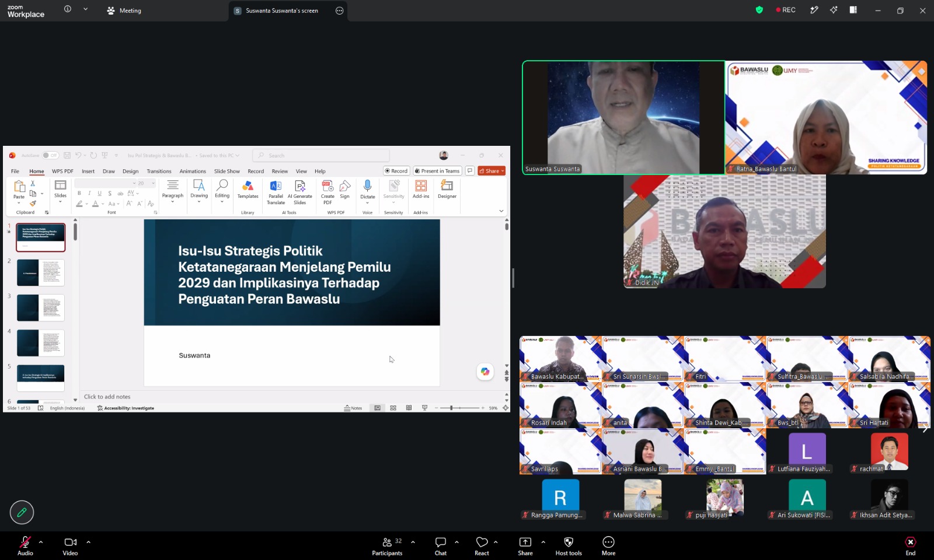Screen dimensions: 934x560
Task: Open the Comments icon near Share
Action: [x=470, y=171]
